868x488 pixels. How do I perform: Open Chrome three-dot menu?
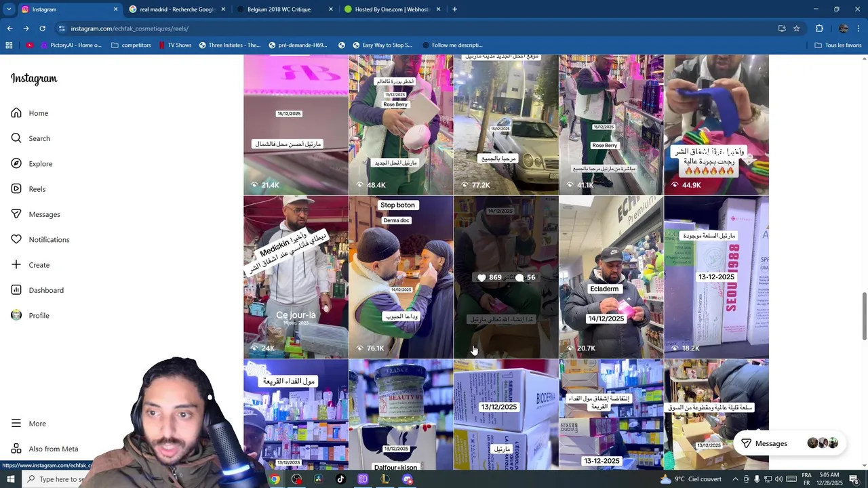[859, 28]
